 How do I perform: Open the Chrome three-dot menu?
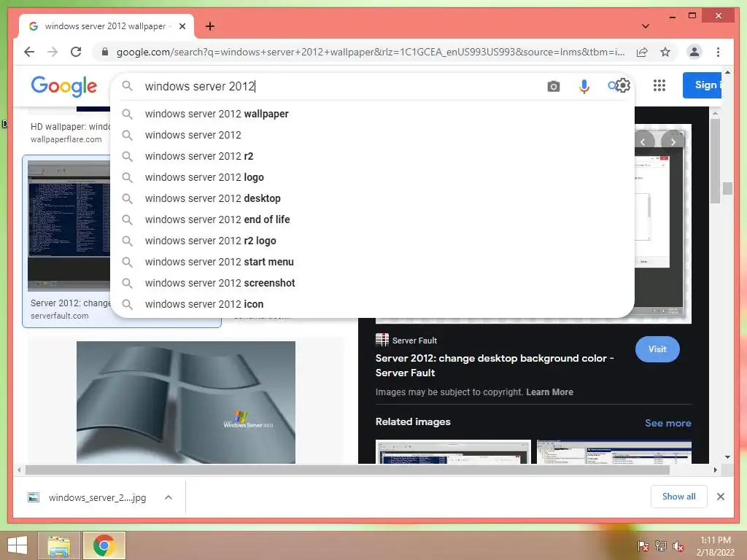click(x=718, y=52)
